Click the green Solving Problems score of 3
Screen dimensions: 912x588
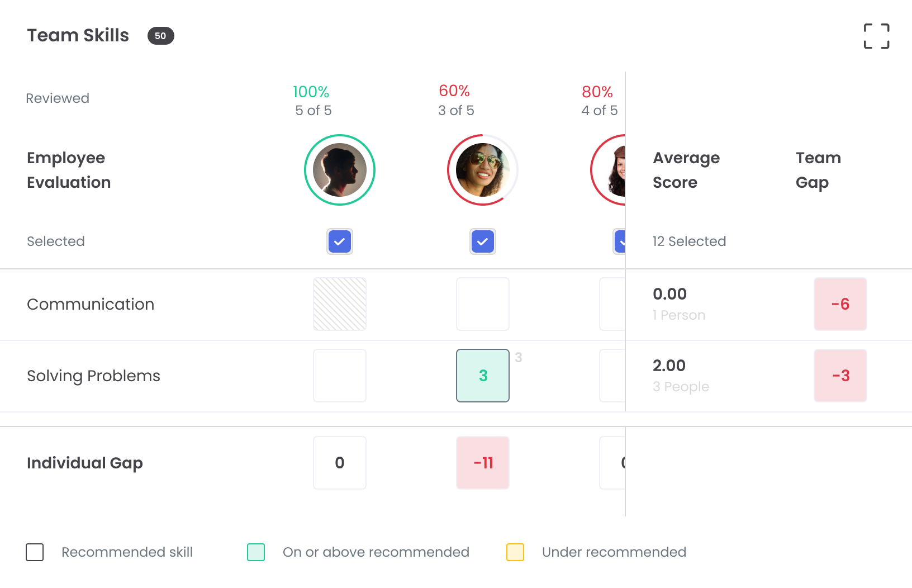(483, 376)
